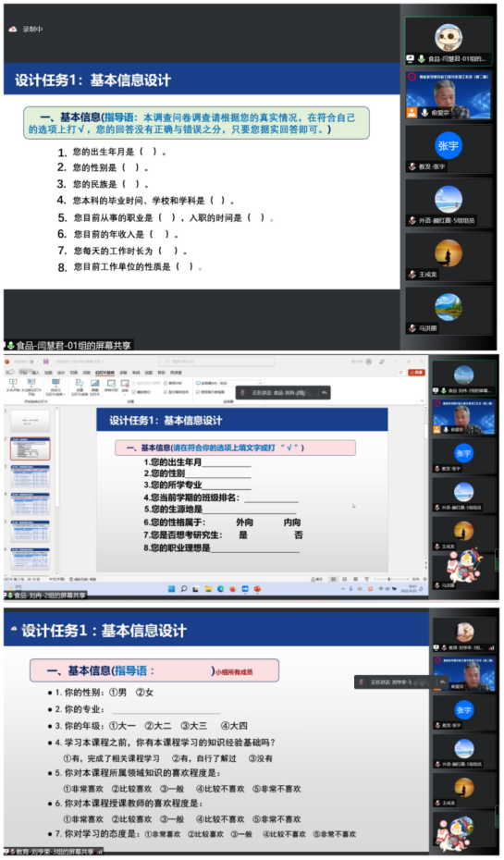504x860 pixels.
Task: Open Microsoft Edge from the Windows taskbar
Action: (220, 589)
